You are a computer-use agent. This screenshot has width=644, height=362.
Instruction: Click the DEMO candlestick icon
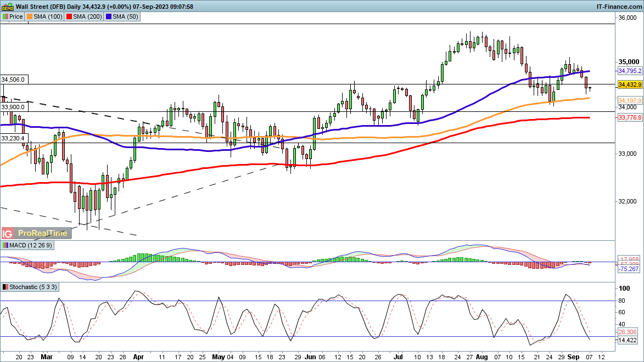click(7, 6)
